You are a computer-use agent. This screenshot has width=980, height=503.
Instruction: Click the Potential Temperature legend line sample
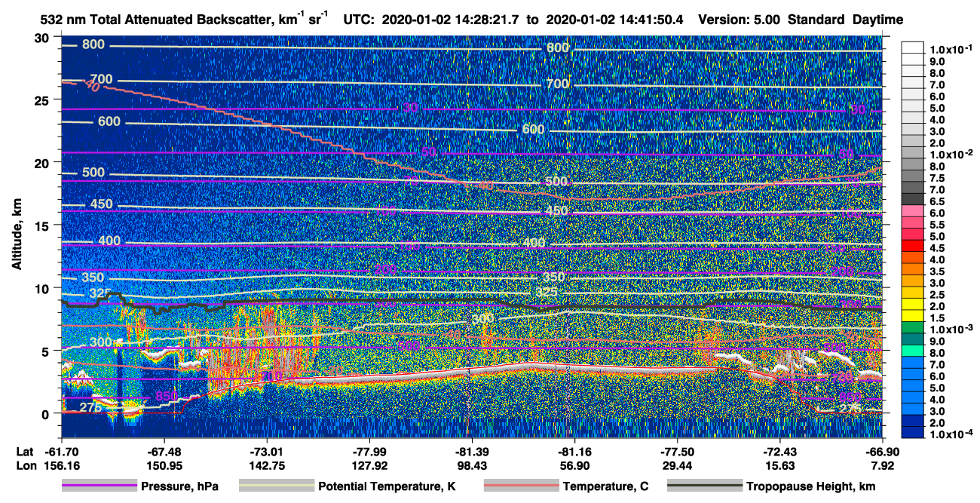click(277, 486)
